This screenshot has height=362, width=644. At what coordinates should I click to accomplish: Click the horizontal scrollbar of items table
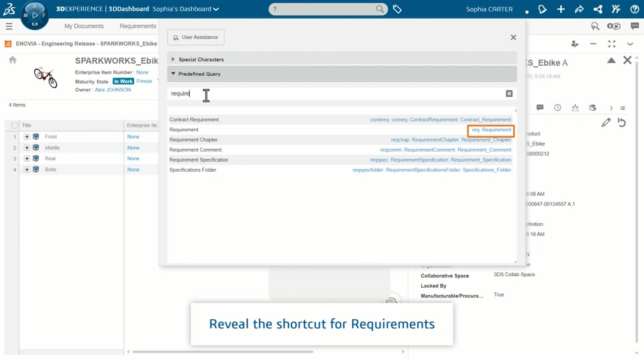click(x=223, y=352)
